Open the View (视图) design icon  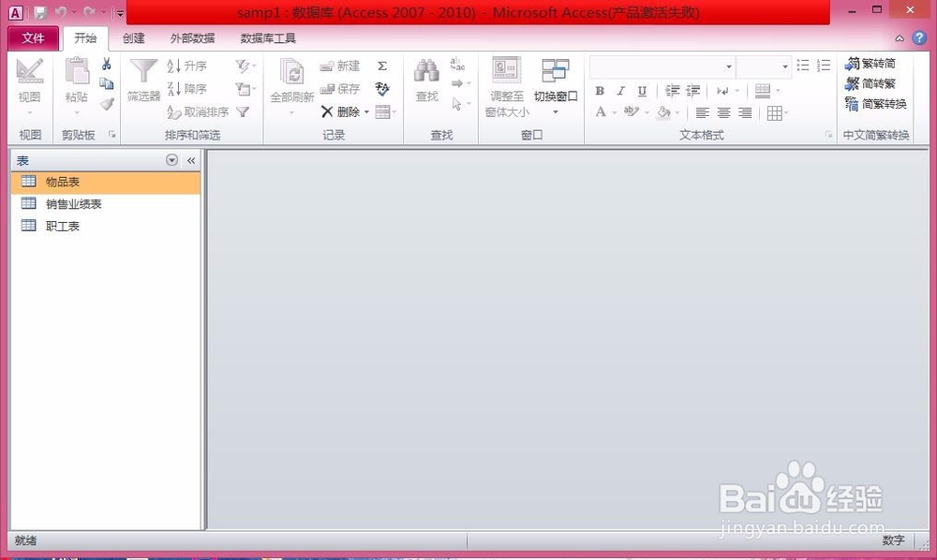[x=29, y=72]
